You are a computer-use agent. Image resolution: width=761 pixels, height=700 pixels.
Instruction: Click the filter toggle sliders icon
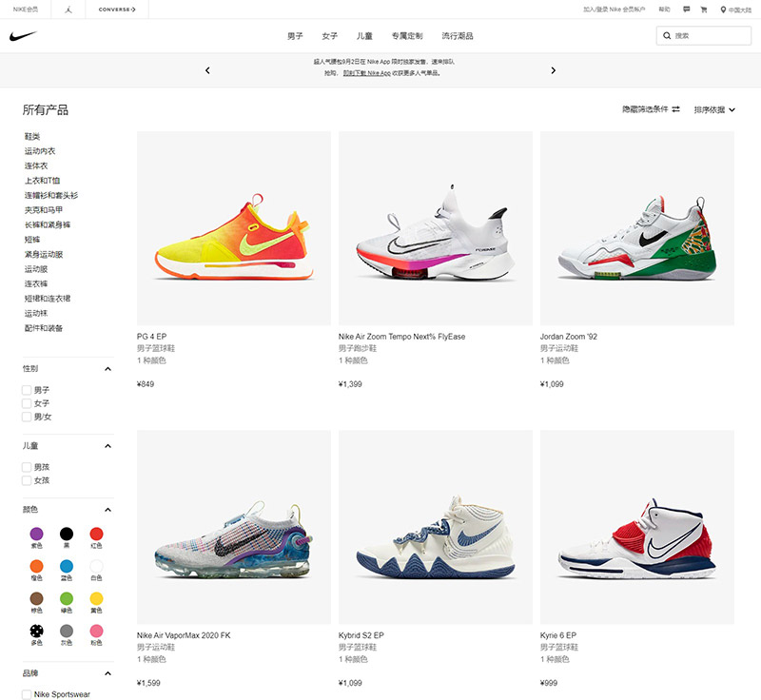click(675, 109)
